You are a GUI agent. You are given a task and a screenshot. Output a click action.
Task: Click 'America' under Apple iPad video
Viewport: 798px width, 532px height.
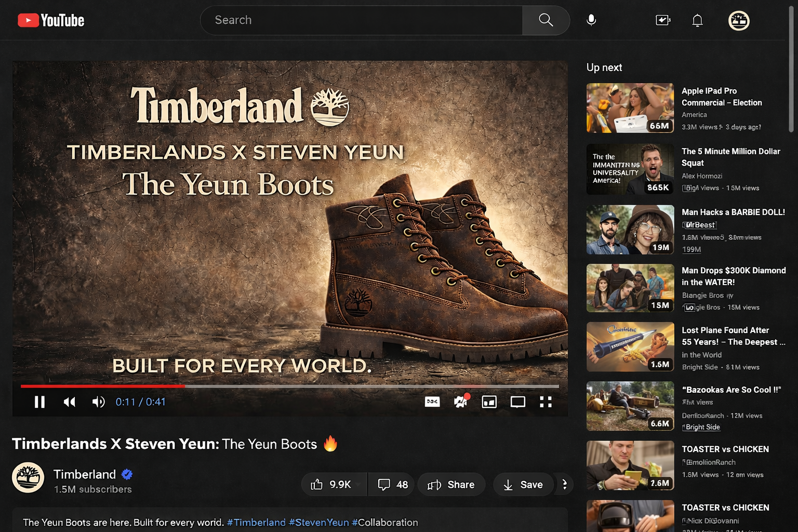pos(694,115)
